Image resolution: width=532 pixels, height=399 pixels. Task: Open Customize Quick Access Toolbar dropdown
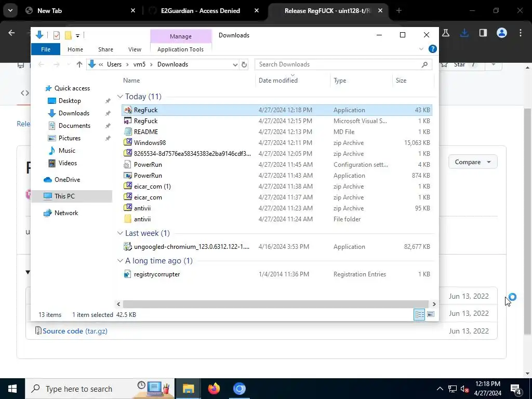point(77,35)
